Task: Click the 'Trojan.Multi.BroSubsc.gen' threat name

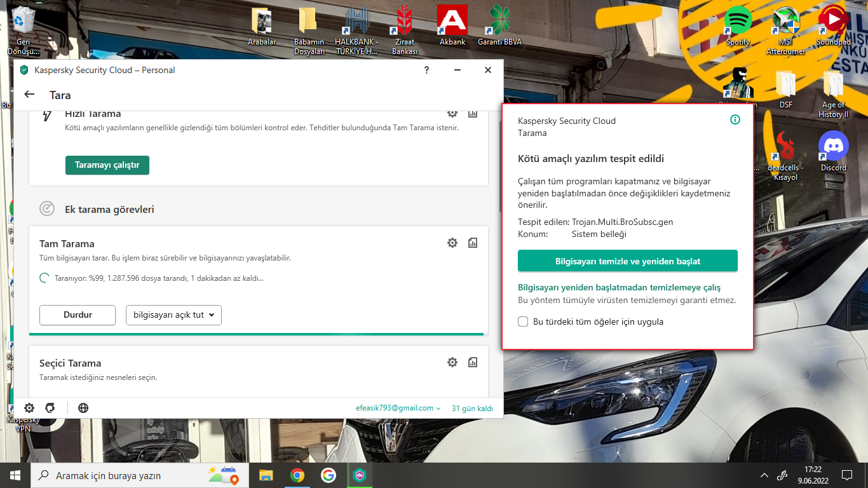Action: [622, 222]
